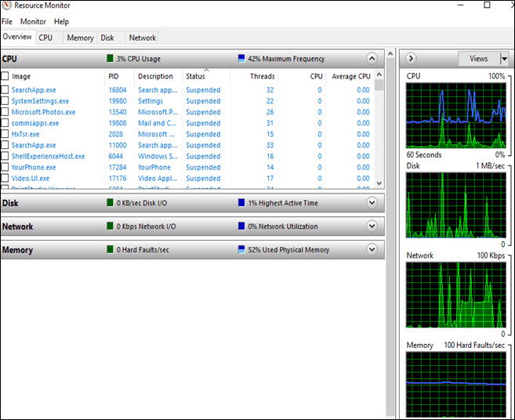Open the Views dropdown arrow
This screenshot has height=420, width=515.
[x=504, y=59]
